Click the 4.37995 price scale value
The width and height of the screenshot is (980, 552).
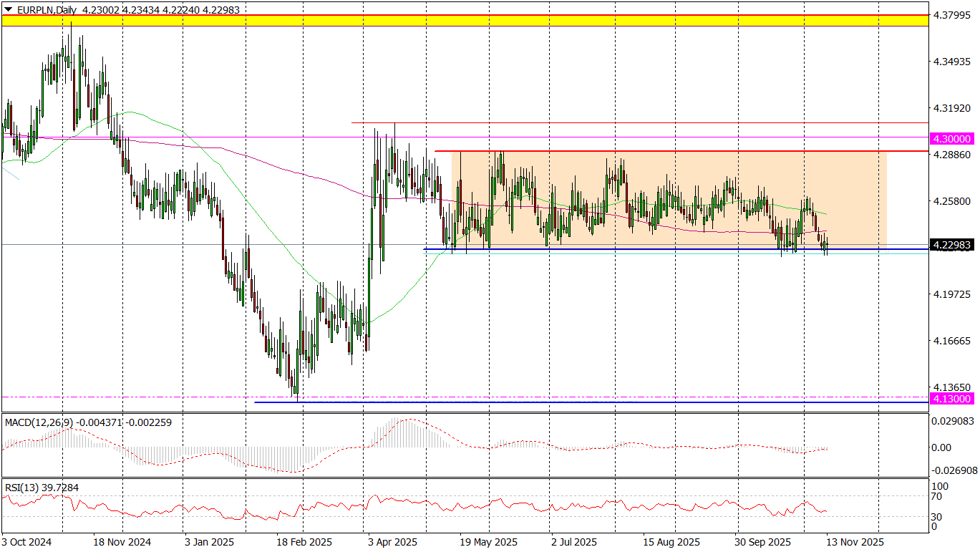point(953,15)
